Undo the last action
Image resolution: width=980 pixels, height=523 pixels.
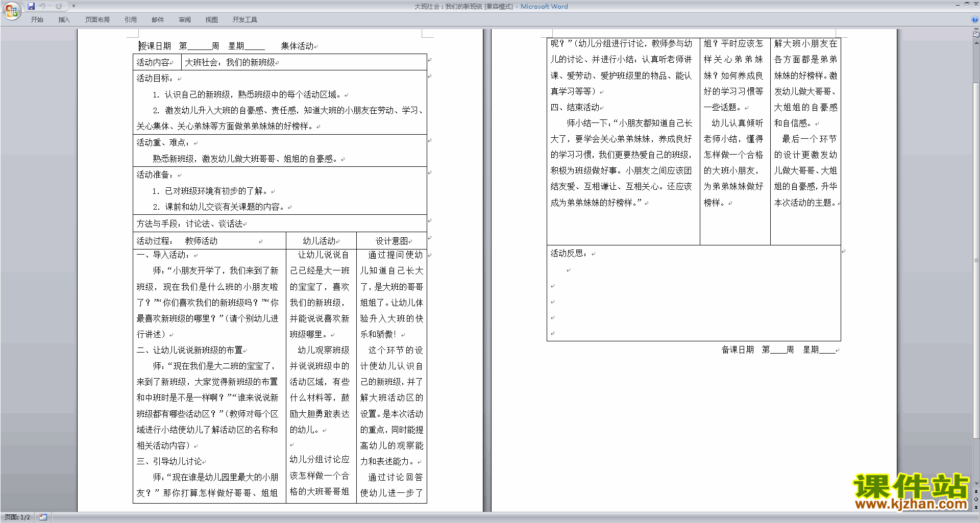click(x=42, y=6)
